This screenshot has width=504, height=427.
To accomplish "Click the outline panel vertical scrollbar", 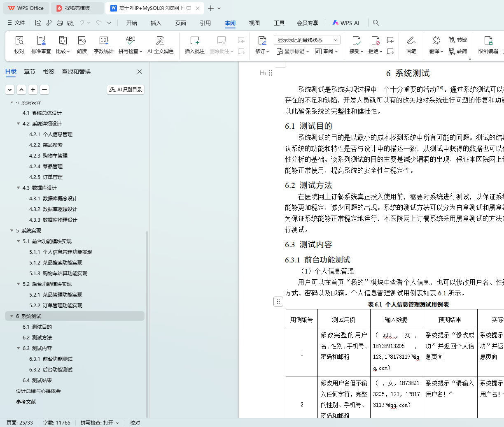I will (x=147, y=324).
